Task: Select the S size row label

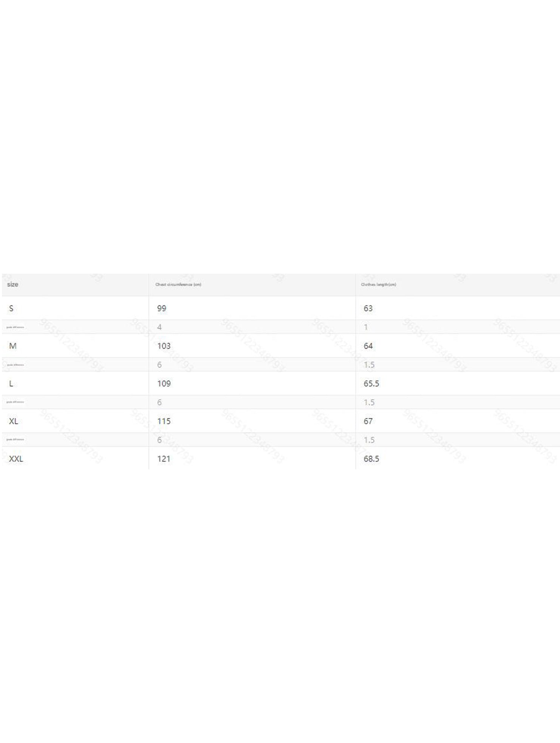Action: (11, 308)
